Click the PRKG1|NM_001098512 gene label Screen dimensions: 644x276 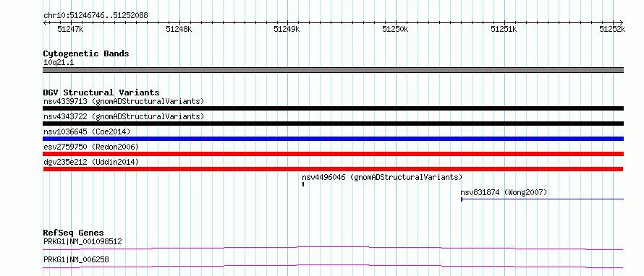click(x=82, y=241)
